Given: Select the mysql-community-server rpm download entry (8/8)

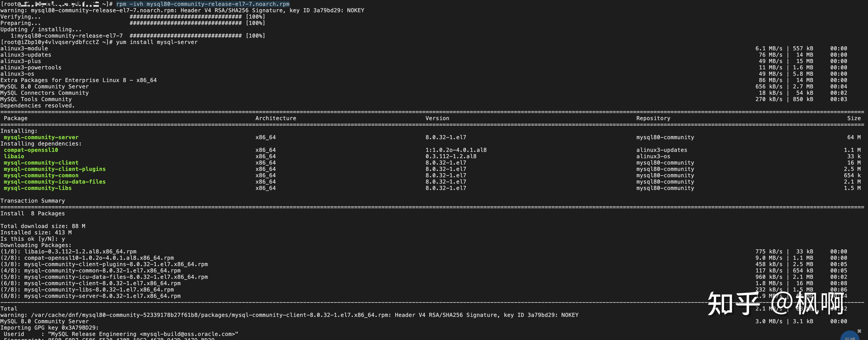Looking at the screenshot, I should pyautogui.click(x=91, y=296).
